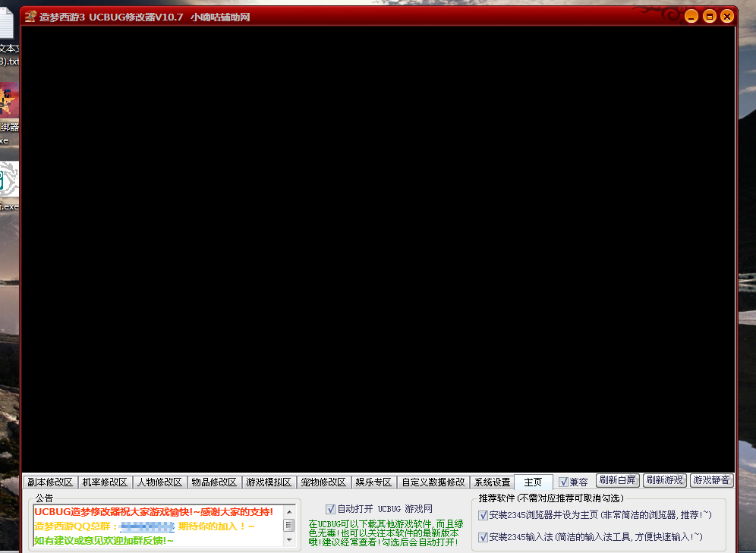Uncheck 安装2345浏览器 recommendation checkbox
Viewport: 756px width, 553px height.
pos(483,516)
